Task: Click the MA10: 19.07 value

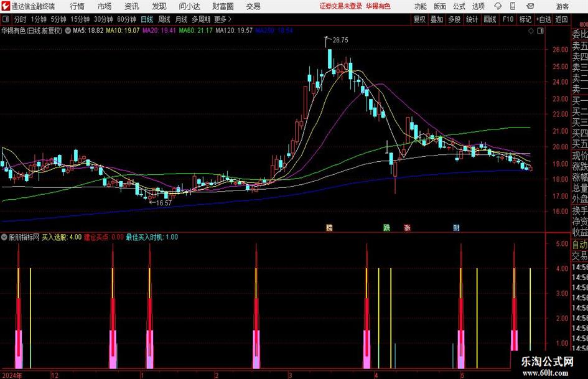Action: [x=123, y=30]
